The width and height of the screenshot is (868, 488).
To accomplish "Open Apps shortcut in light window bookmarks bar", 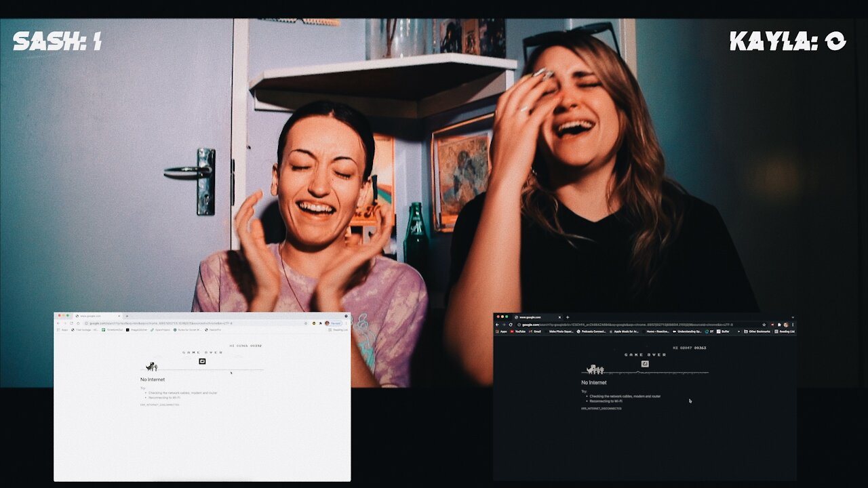I will coord(62,330).
